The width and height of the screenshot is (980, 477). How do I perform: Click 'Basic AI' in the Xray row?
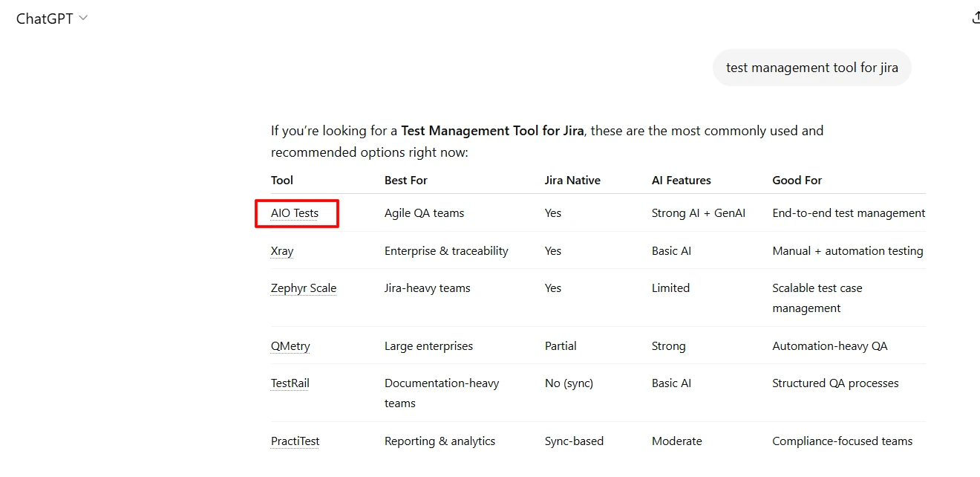tap(671, 251)
